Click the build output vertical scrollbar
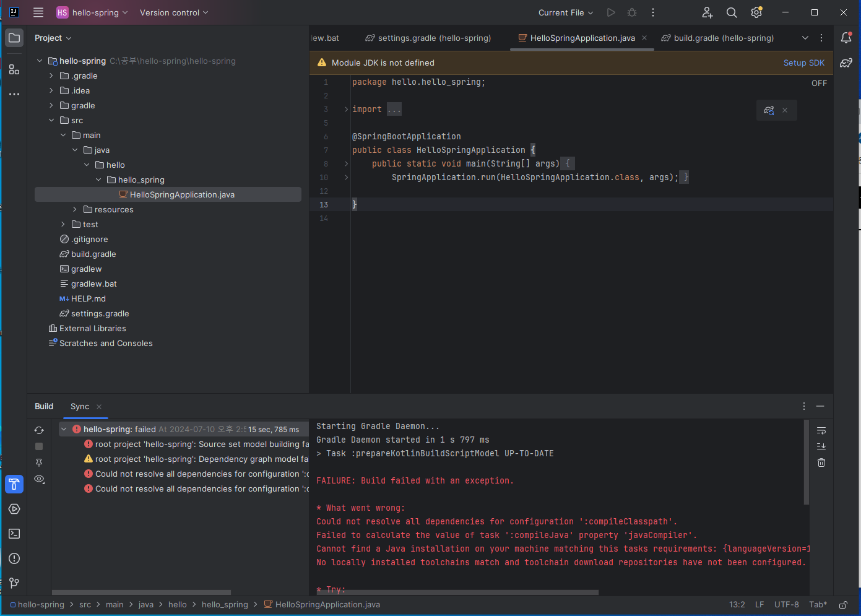The image size is (861, 616). pos(807,462)
